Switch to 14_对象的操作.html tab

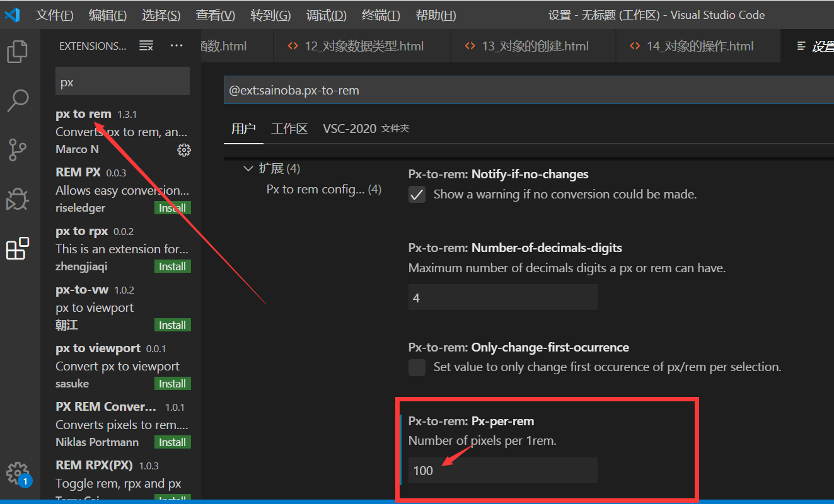click(698, 46)
